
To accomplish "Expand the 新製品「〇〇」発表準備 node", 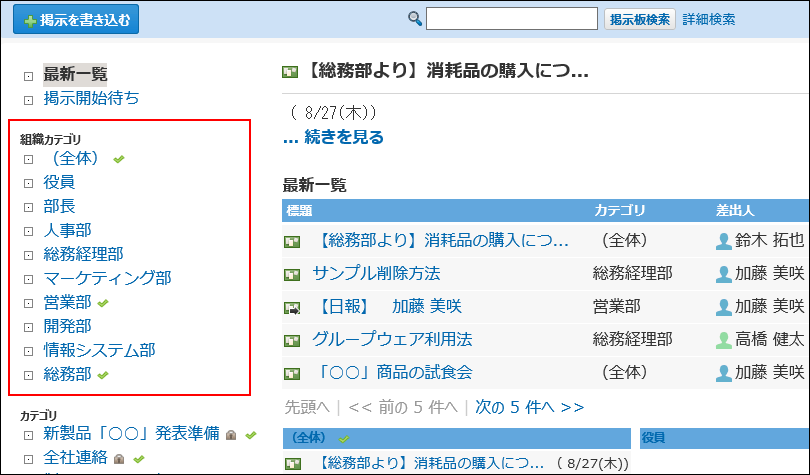I will click(28, 435).
